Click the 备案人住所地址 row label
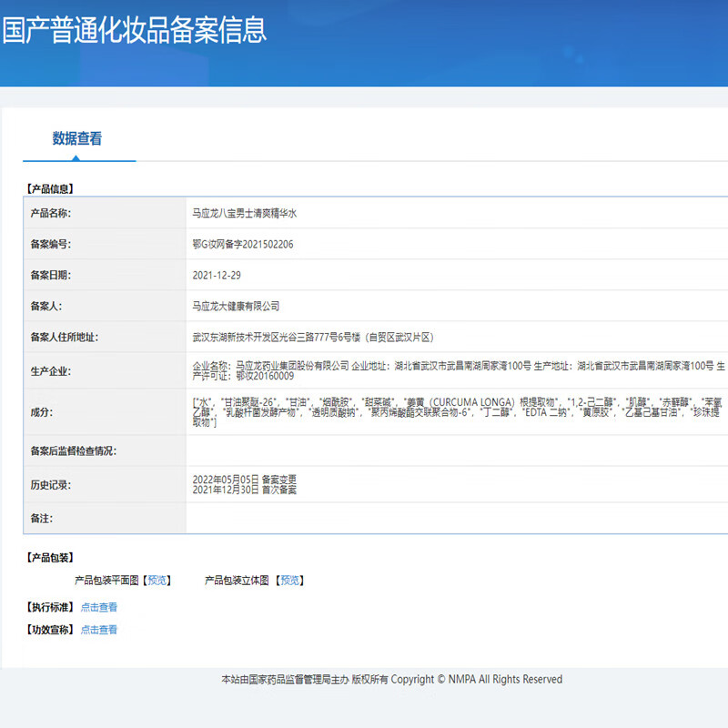The height and width of the screenshot is (728, 728). click(65, 337)
